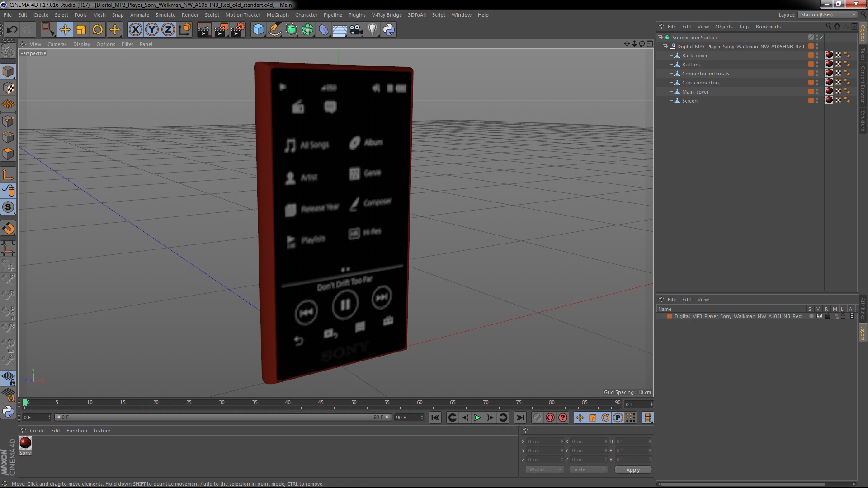Select the Back_cover object
This screenshot has height=488, width=868.
[695, 56]
